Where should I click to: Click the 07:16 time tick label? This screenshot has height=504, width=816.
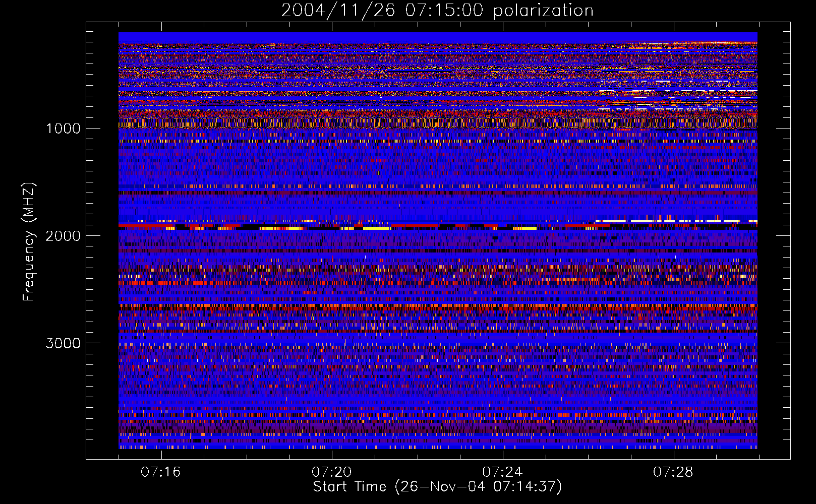pyautogui.click(x=161, y=472)
